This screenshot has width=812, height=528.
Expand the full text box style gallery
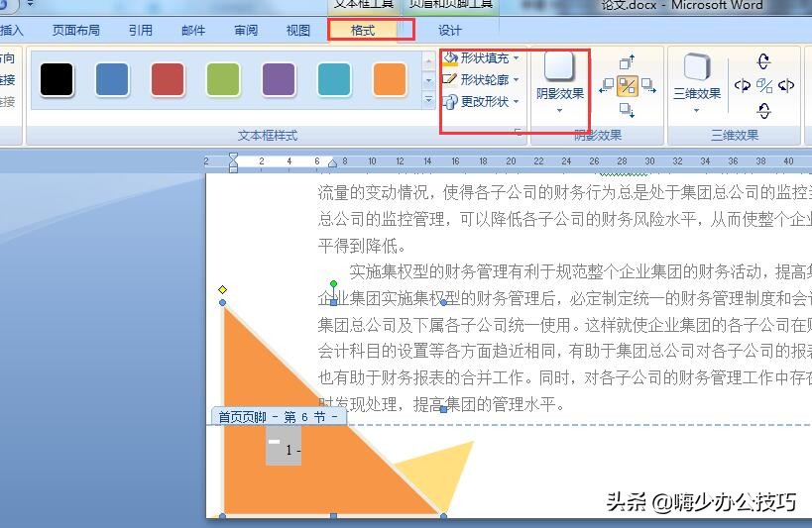428,99
